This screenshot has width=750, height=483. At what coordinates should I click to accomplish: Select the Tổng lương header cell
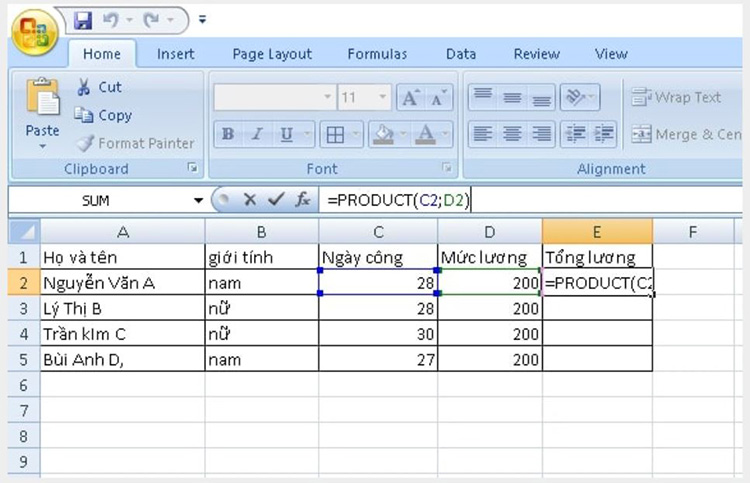point(597,257)
